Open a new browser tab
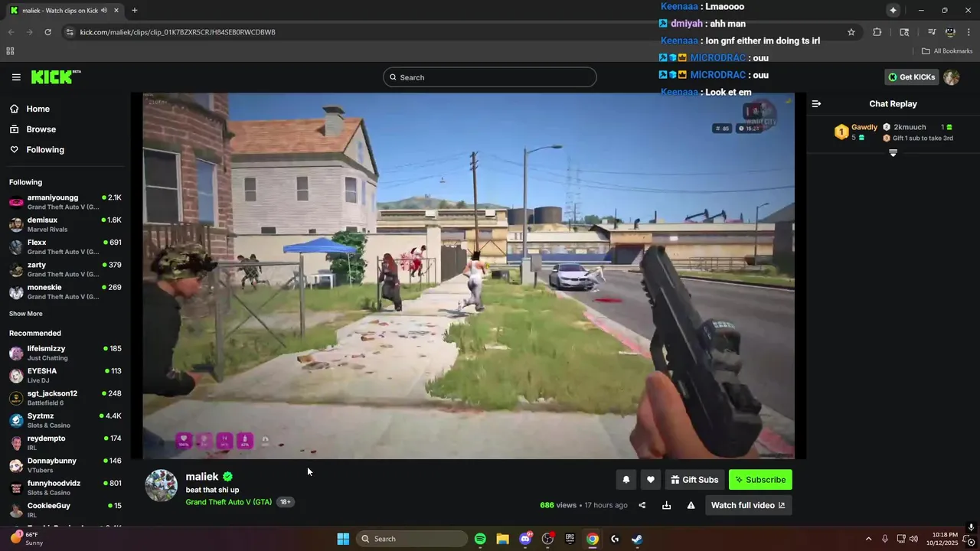 click(x=134, y=11)
